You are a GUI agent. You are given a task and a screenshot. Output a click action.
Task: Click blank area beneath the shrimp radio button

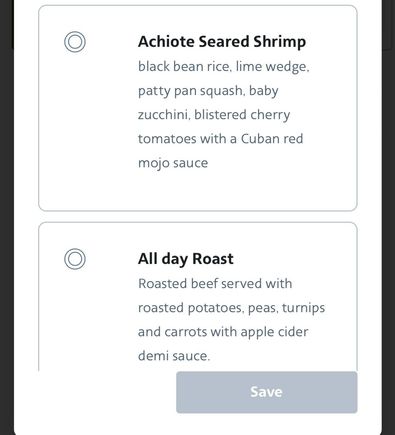pyautogui.click(x=75, y=127)
